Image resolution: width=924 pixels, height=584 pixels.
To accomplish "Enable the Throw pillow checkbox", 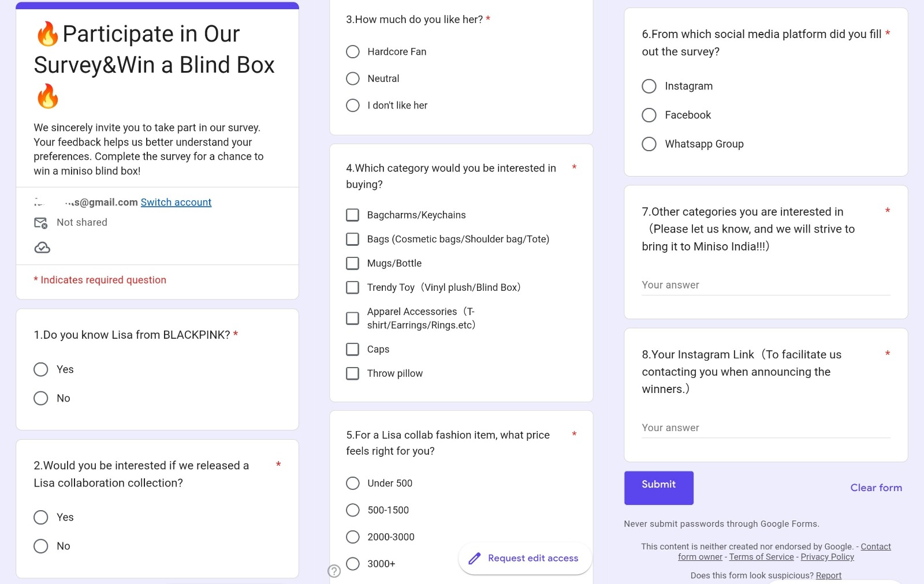I will 352,373.
